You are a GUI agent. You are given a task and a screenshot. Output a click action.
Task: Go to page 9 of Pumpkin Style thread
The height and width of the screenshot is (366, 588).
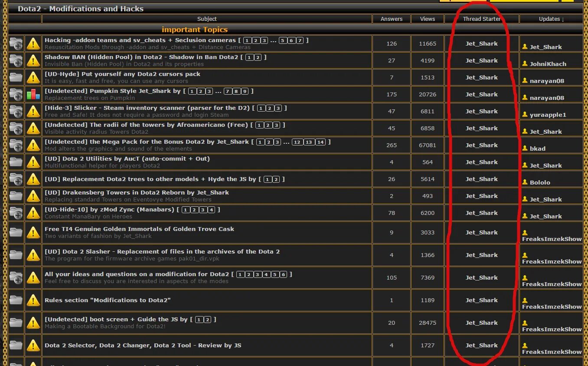245,91
